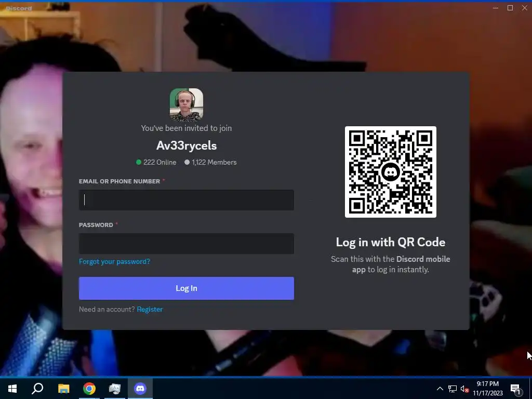This screenshot has width=532, height=399.
Task: Click the Email or Phone Number input field
Action: (x=187, y=200)
